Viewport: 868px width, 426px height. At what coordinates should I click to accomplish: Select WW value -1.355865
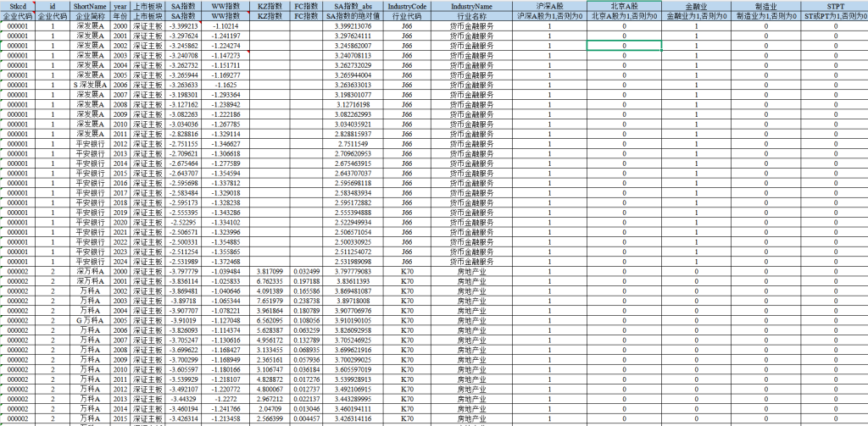[x=227, y=252]
